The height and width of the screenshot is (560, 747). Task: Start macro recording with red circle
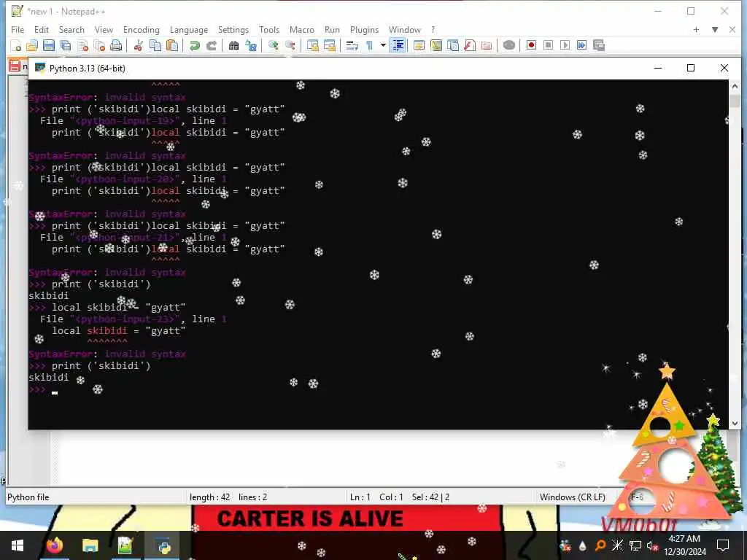click(531, 46)
